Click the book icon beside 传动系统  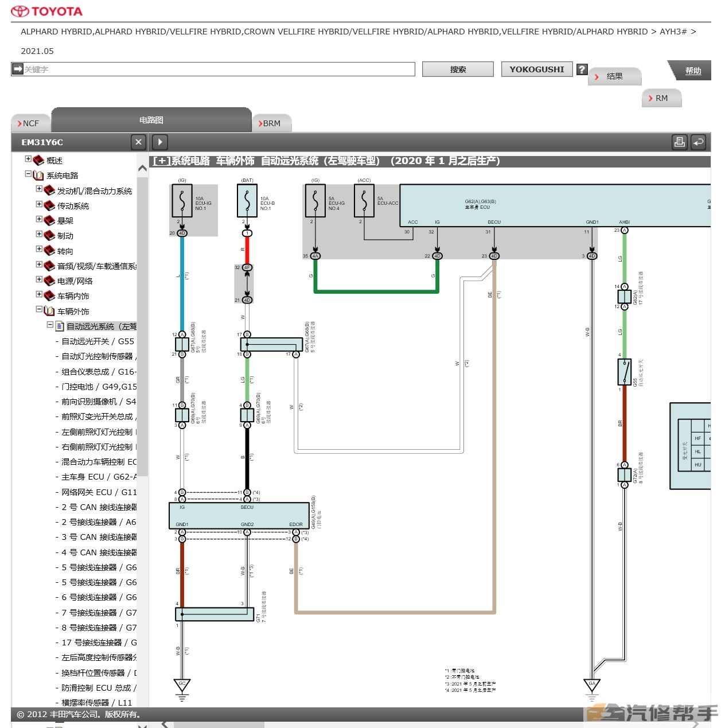pos(49,205)
